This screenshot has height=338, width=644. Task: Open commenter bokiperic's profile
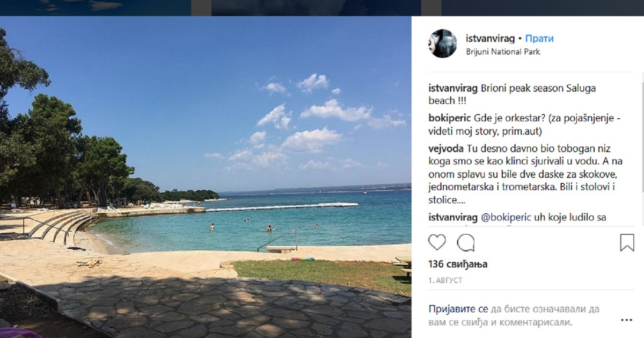pyautogui.click(x=449, y=117)
